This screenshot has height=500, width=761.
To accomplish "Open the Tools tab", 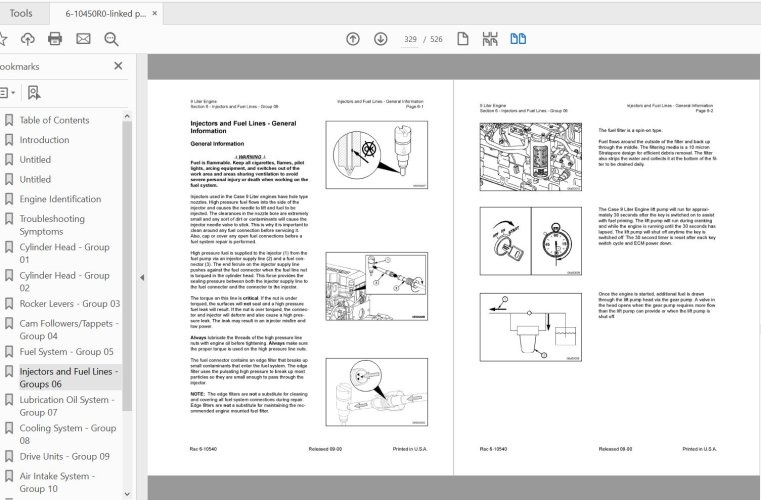I will 21,14.
